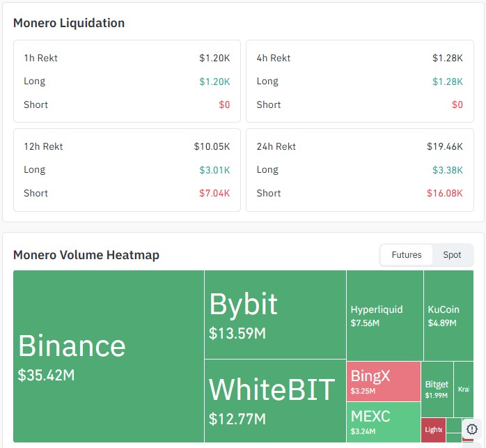Click the 12h Long value $3.01K
Image resolution: width=486 pixels, height=448 pixels.
pos(214,170)
